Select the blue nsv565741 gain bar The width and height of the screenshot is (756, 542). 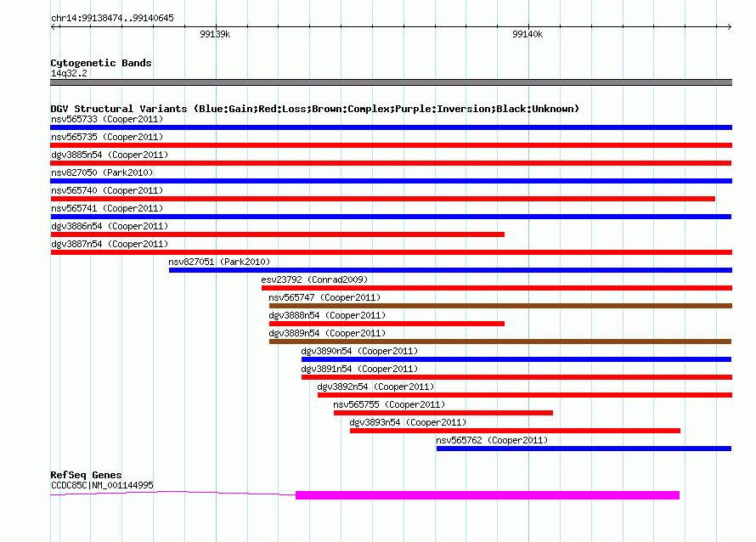point(391,217)
